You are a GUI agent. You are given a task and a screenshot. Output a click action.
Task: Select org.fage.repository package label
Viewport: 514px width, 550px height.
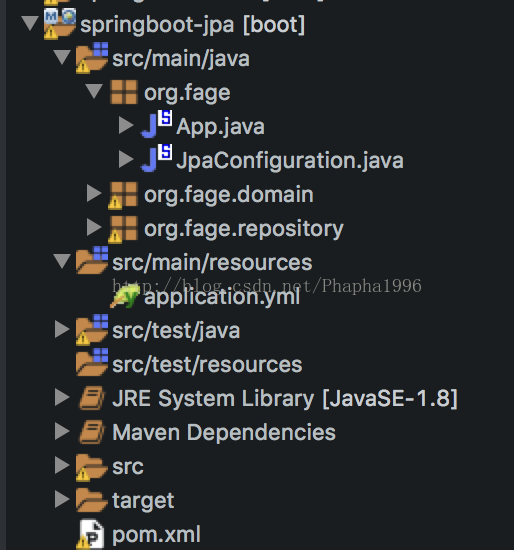tap(244, 229)
